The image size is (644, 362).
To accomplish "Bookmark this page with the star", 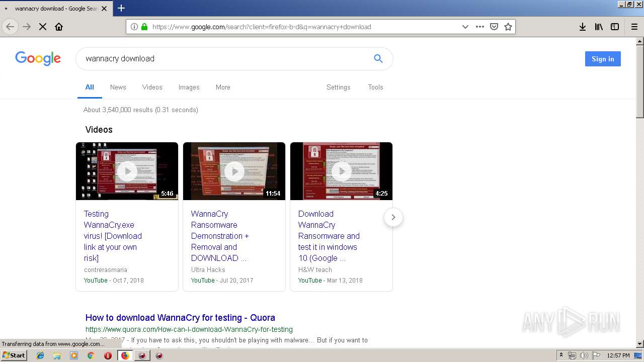I will click(508, 27).
